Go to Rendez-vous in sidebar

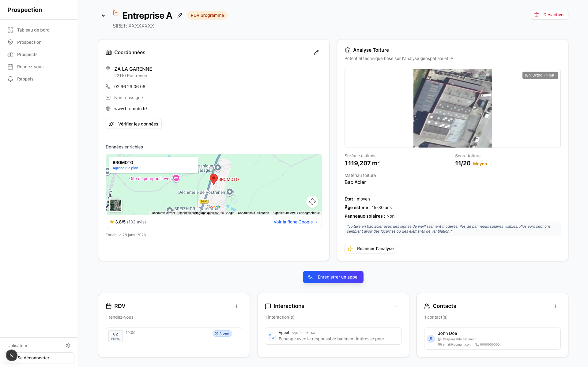tap(30, 67)
